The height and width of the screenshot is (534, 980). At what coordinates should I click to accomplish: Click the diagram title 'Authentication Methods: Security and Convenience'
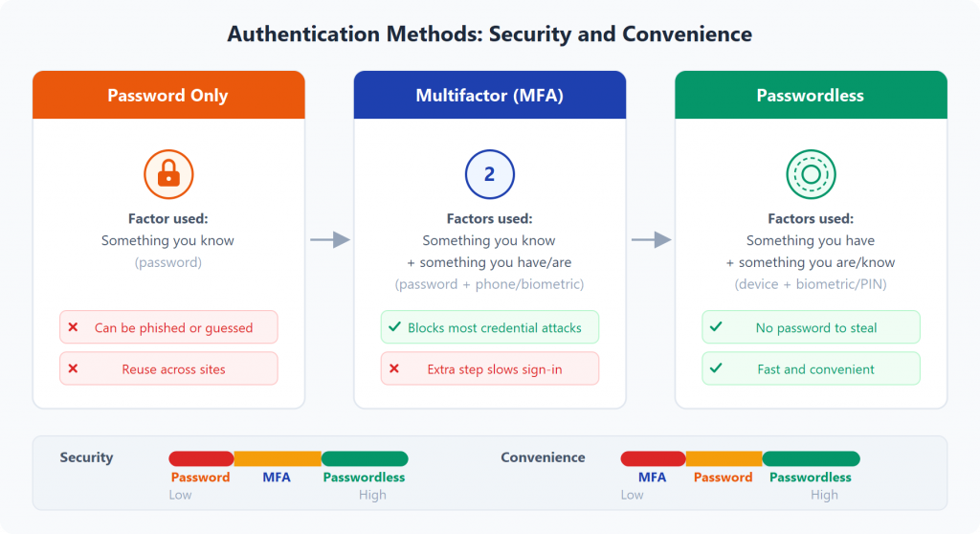pyautogui.click(x=489, y=34)
